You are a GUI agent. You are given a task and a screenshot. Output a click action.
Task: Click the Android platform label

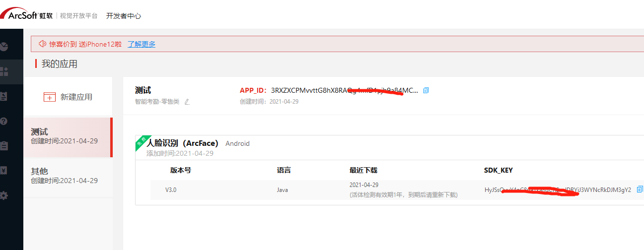coord(237,143)
